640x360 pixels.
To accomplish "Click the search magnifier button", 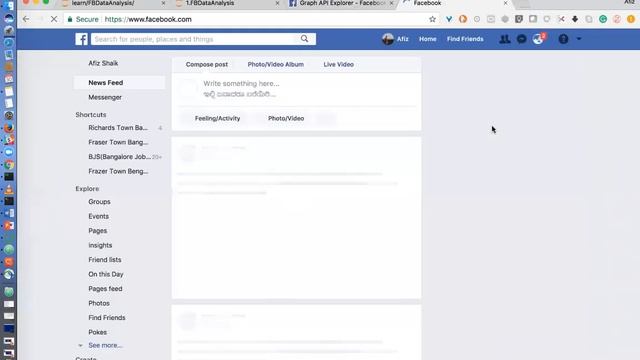I will click(304, 39).
